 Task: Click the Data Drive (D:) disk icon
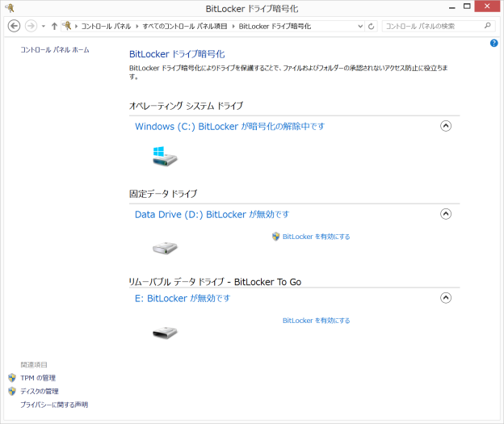(165, 248)
